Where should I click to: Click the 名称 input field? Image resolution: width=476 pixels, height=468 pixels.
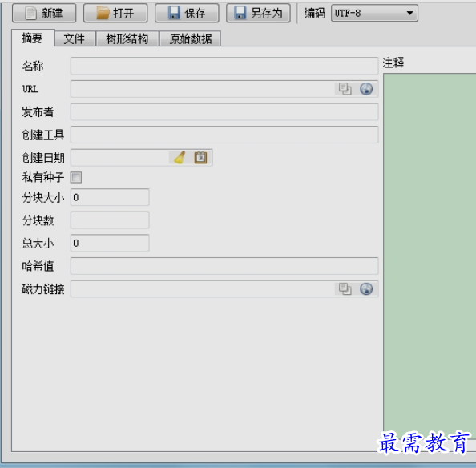click(224, 66)
